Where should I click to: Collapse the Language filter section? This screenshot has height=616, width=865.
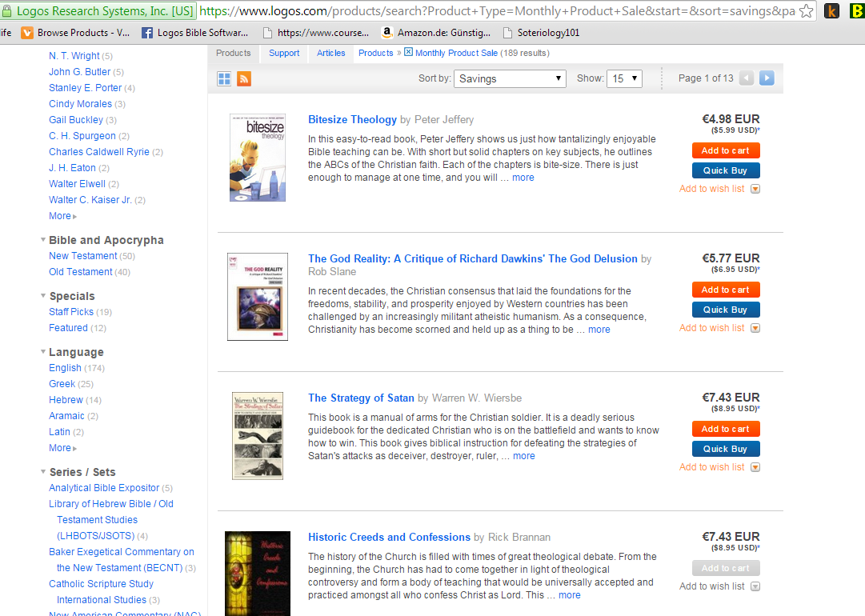(43, 352)
